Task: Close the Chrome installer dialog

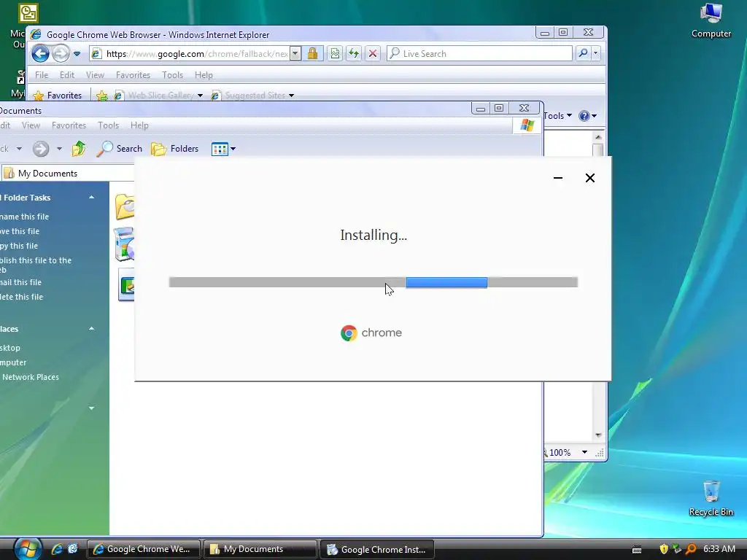Action: 589,178
